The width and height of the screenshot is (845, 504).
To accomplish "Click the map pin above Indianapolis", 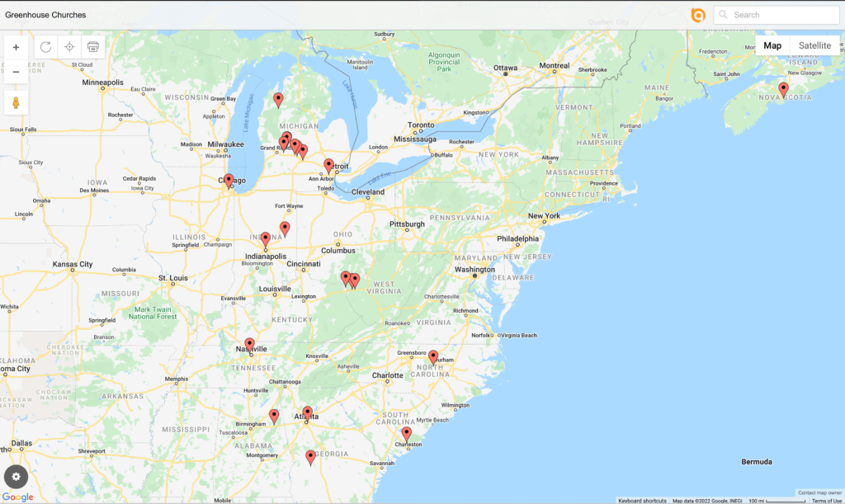I will 265,239.
